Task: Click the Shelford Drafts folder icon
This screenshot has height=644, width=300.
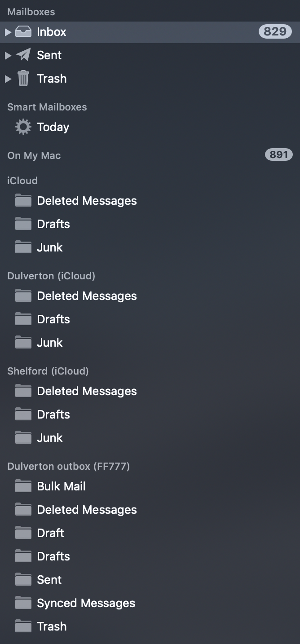Action: (x=23, y=414)
